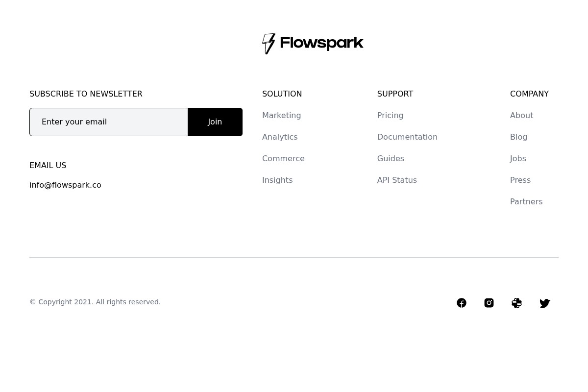This screenshot has height=392, width=588.
Task: Click the Partners link
Action: tap(526, 201)
